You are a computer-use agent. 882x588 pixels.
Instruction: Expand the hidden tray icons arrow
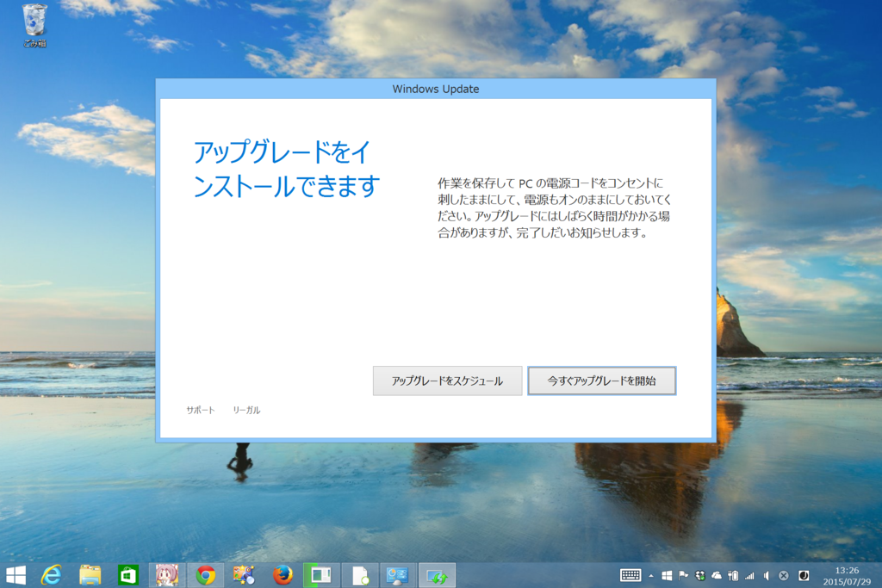(x=651, y=576)
